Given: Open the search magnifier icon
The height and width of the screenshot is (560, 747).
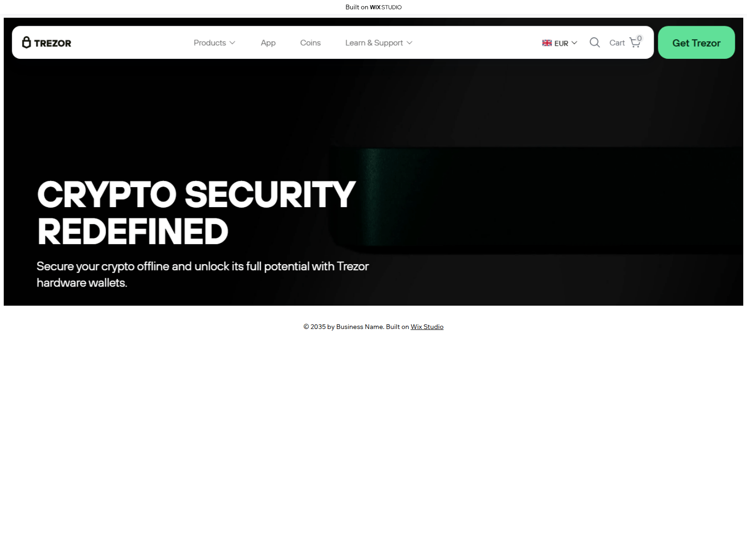Looking at the screenshot, I should coord(595,42).
